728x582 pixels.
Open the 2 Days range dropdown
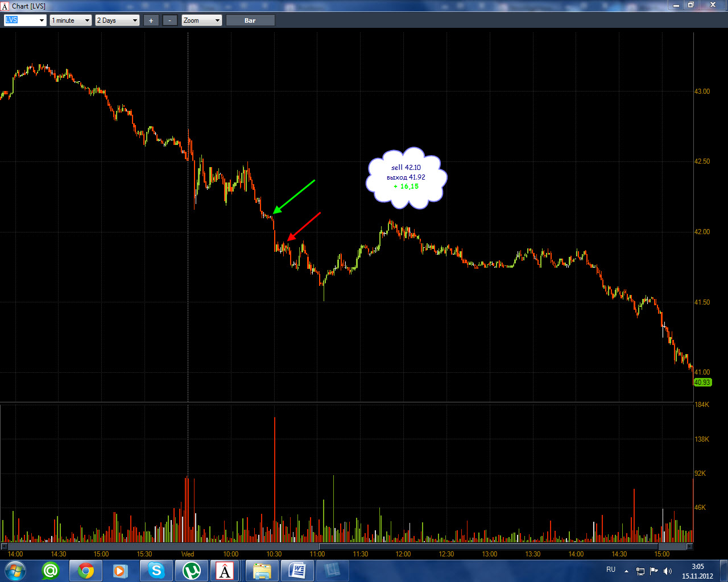coord(118,20)
